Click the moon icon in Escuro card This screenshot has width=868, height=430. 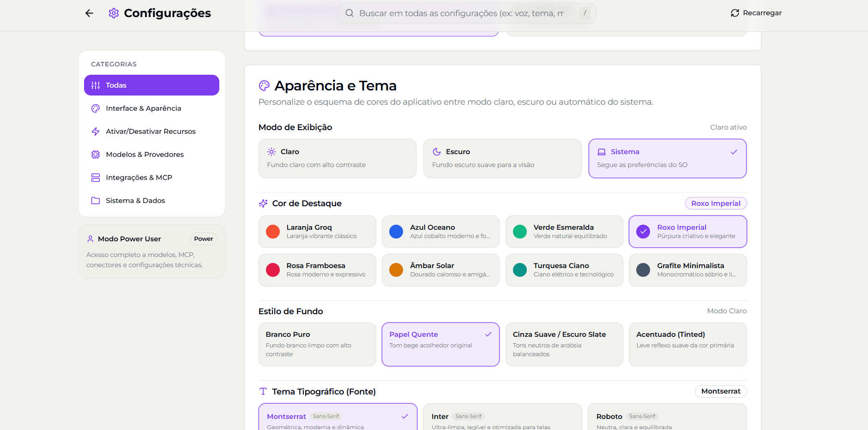point(437,152)
